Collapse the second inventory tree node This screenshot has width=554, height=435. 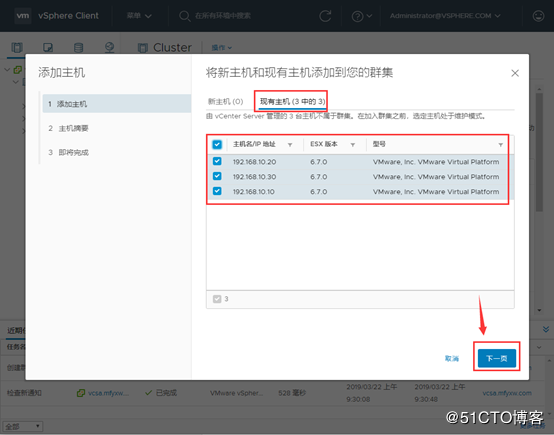(x=16, y=82)
